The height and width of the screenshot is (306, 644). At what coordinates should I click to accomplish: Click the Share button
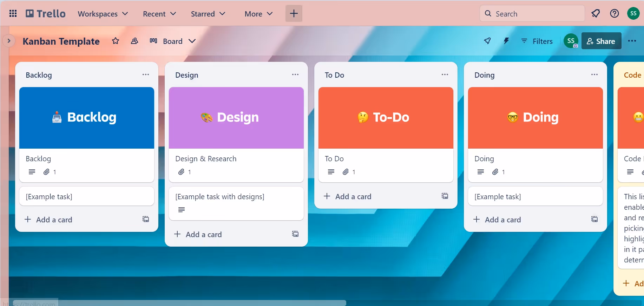[601, 41]
